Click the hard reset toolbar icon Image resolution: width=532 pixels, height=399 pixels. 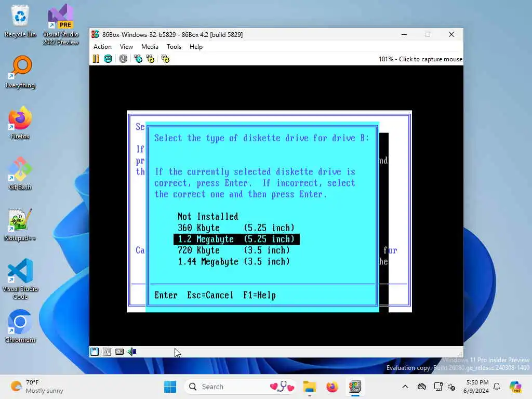point(108,59)
